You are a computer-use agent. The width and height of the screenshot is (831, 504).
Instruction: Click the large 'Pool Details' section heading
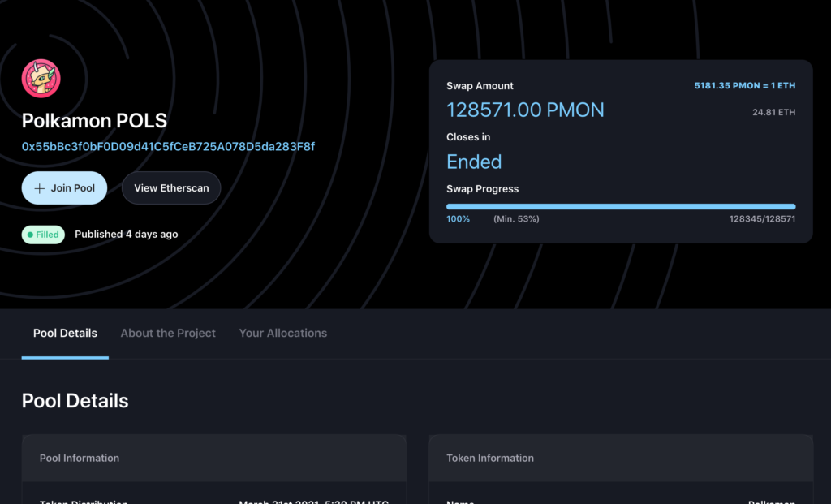point(75,401)
